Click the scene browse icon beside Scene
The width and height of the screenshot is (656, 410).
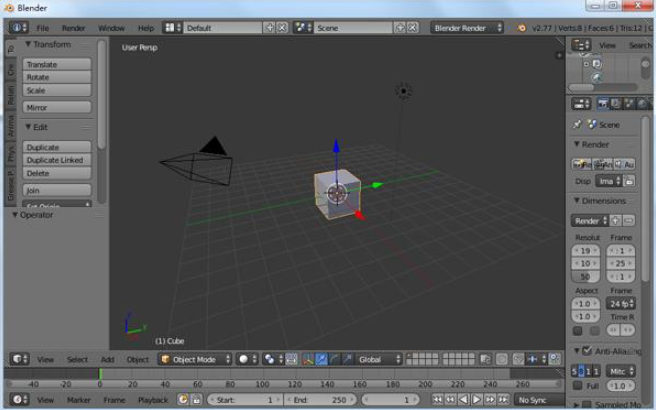tap(303, 28)
